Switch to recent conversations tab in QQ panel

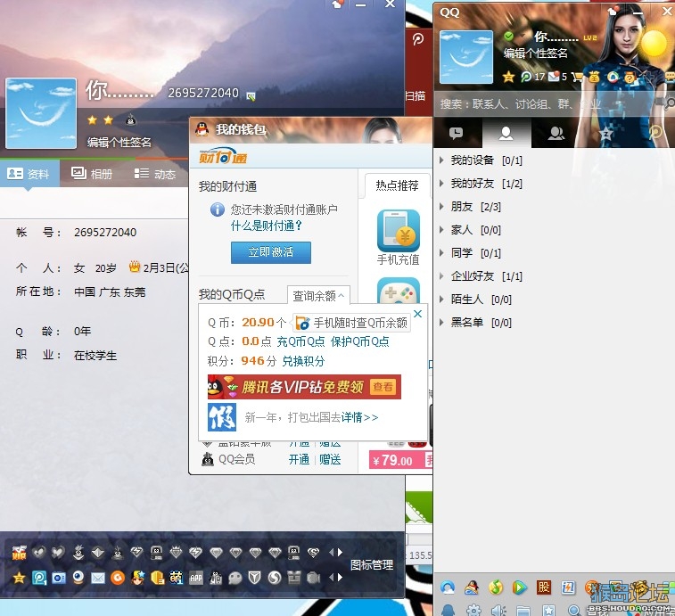457,133
